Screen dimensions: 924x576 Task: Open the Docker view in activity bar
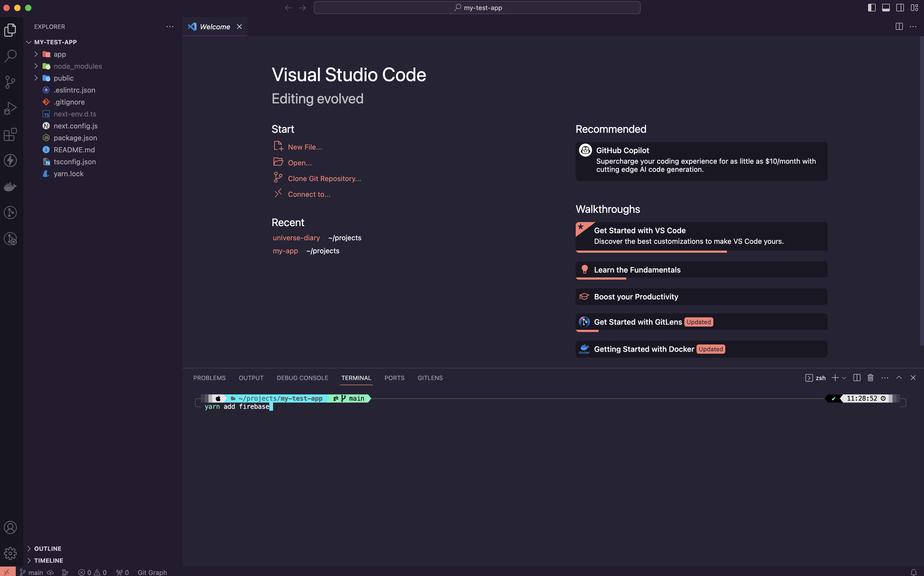click(x=10, y=186)
